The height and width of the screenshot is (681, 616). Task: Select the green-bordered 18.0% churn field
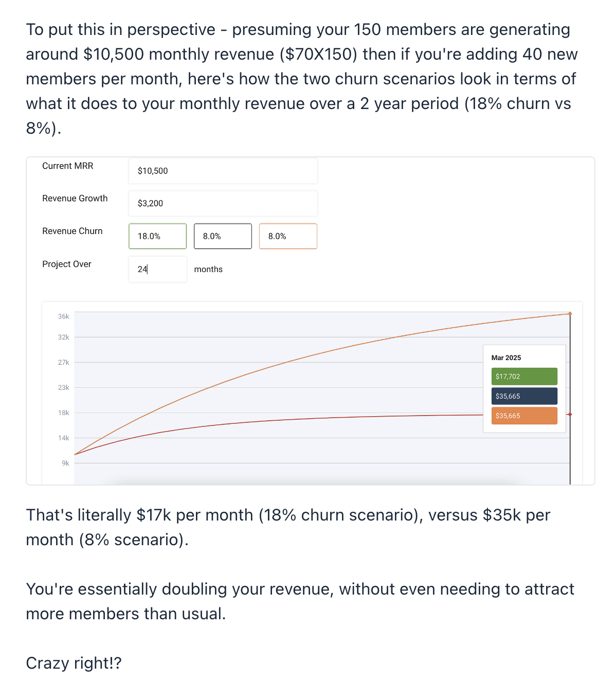click(157, 236)
